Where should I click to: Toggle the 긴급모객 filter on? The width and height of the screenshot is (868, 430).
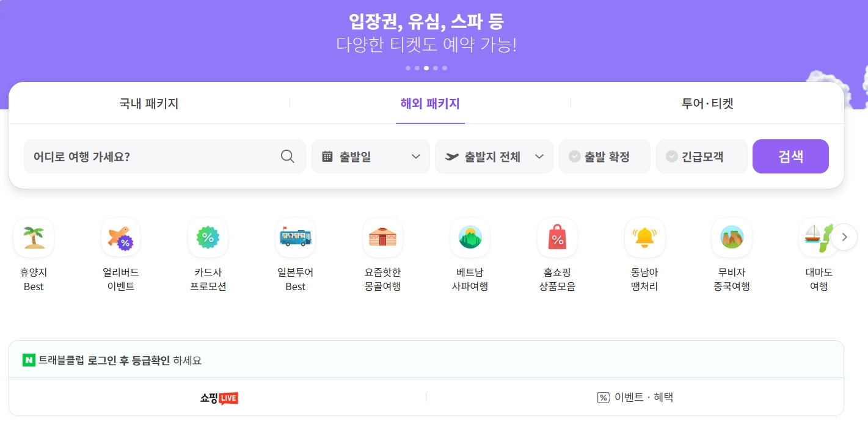click(701, 156)
